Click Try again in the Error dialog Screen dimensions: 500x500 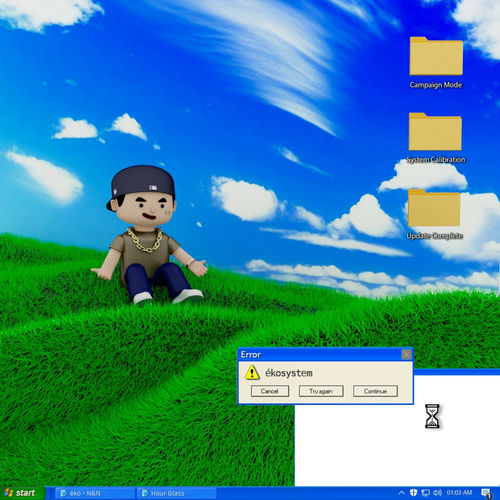click(x=321, y=391)
